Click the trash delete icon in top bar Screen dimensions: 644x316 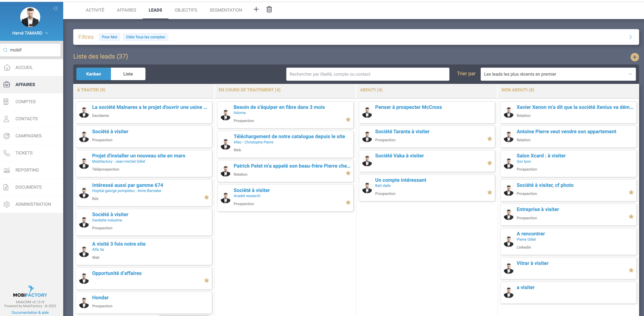[x=269, y=9]
